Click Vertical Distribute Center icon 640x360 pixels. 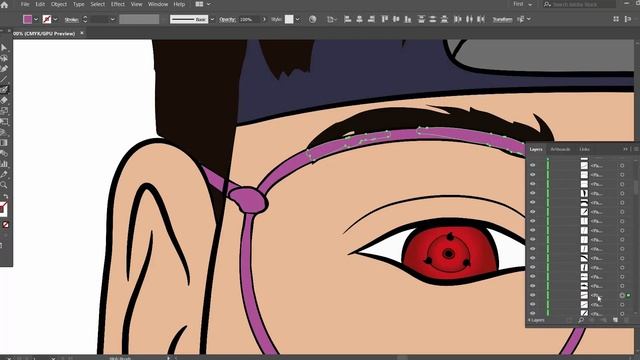point(433,19)
